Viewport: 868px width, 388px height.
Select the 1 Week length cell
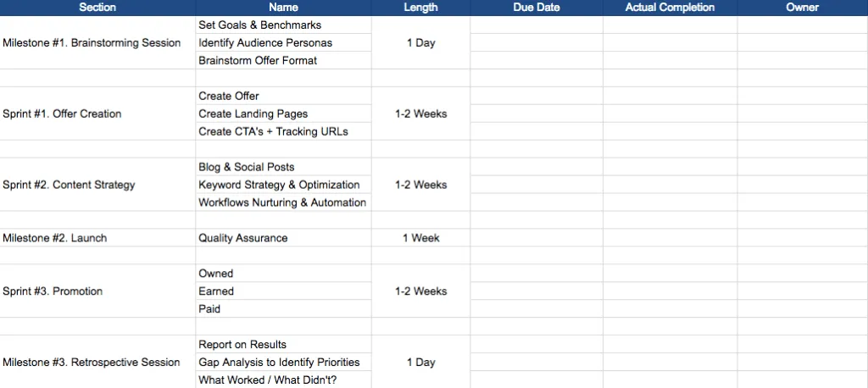click(420, 238)
